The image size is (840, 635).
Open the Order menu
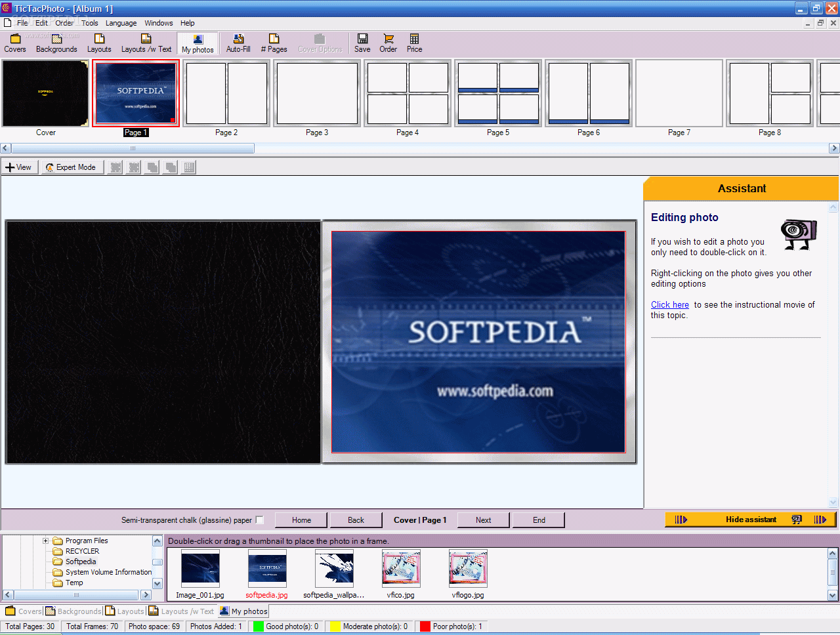(x=64, y=23)
